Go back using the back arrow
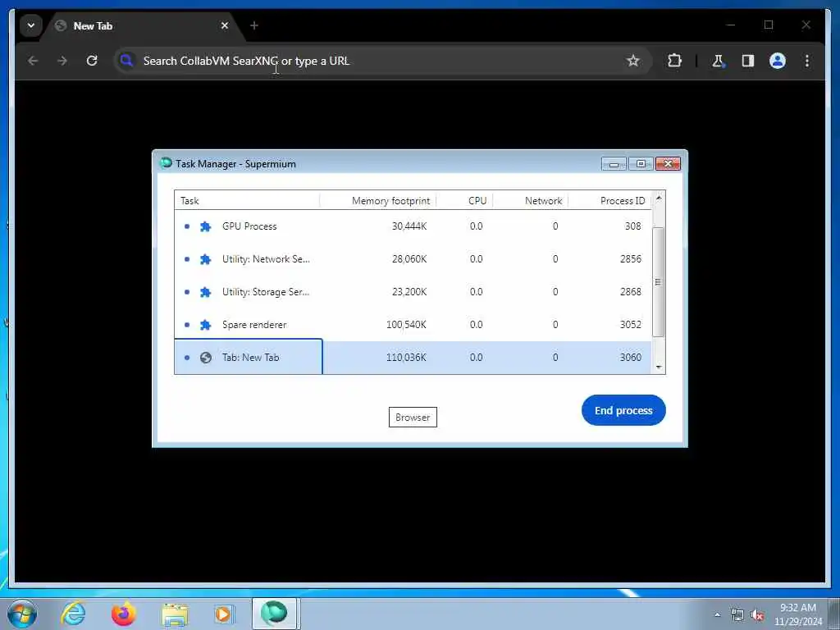The height and width of the screenshot is (630, 840). tap(33, 61)
